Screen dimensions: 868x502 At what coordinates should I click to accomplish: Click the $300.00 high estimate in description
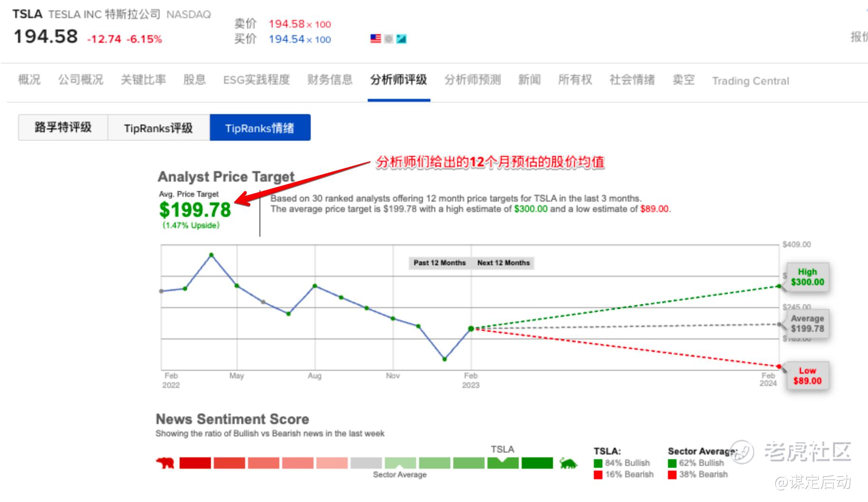531,209
